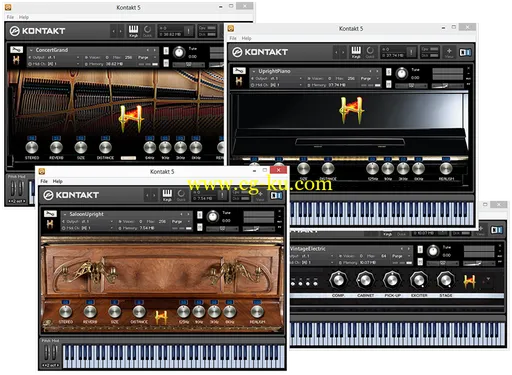Click the minimized-view panel icon in SaloonUpright window
This screenshot has width=512, height=375.
(x=276, y=195)
